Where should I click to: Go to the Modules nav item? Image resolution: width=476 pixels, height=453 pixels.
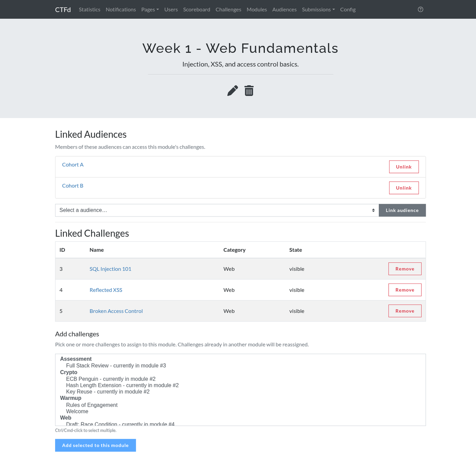click(x=257, y=10)
